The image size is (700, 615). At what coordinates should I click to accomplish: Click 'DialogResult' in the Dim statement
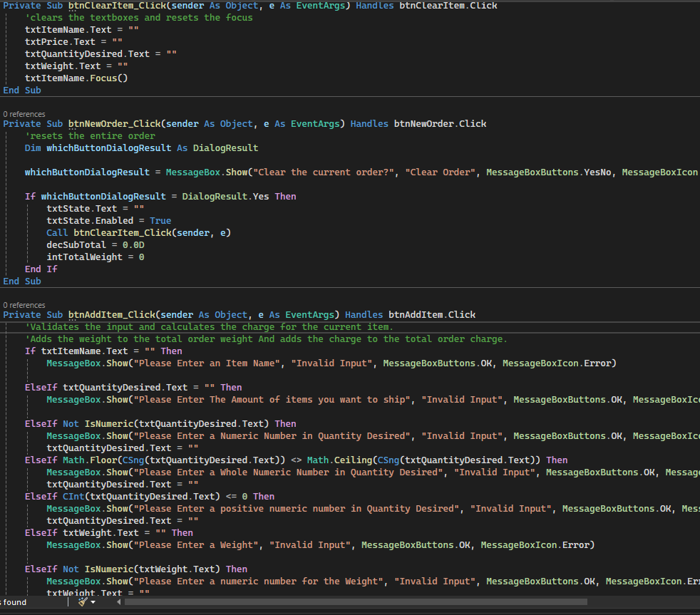click(x=225, y=148)
